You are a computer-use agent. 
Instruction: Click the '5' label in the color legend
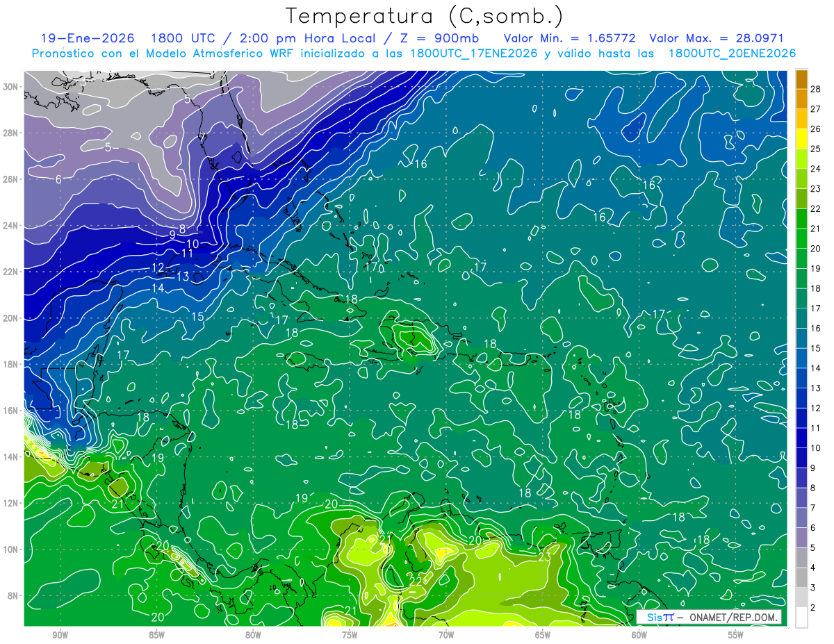814,548
